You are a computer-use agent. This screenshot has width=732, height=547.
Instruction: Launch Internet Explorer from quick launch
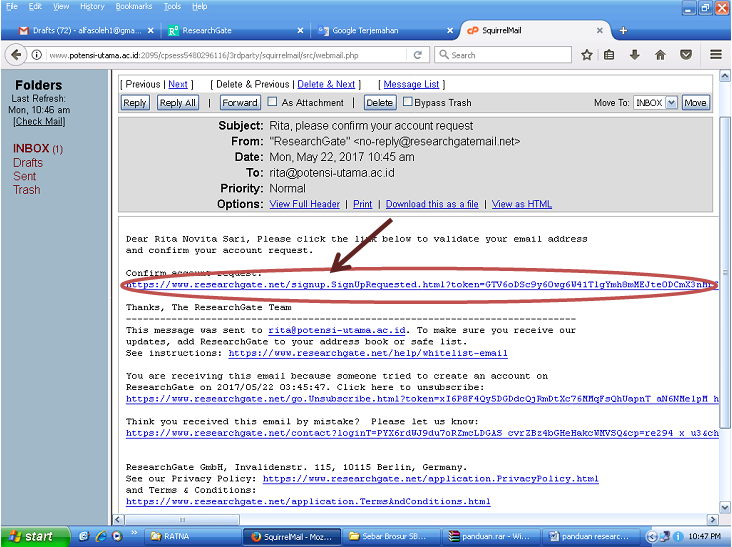pos(101,536)
